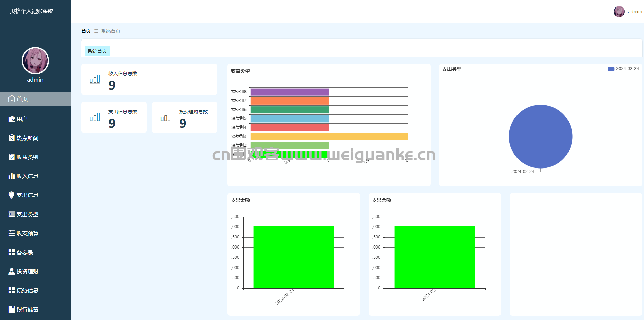The image size is (644, 320).
Task: Click the 系统首页 breadcrumb text
Action: (111, 31)
